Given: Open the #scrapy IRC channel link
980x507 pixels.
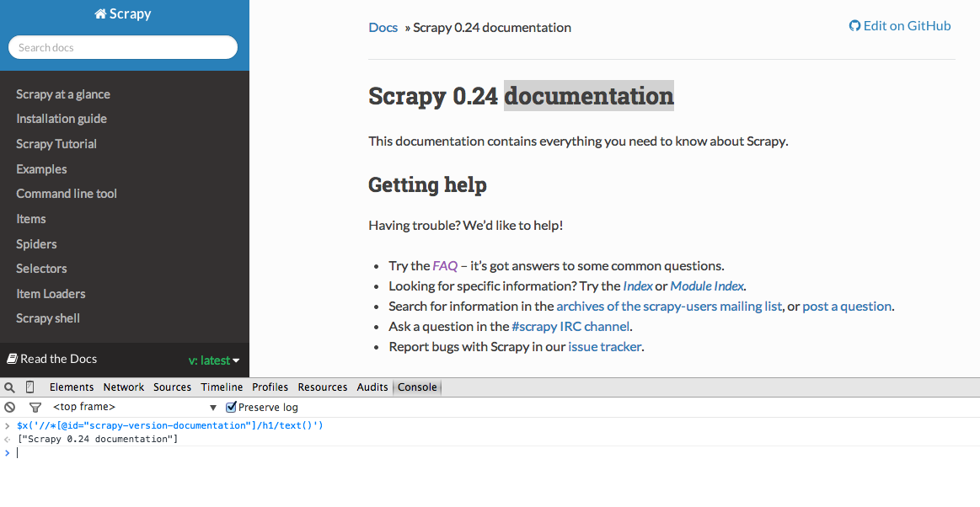Looking at the screenshot, I should [x=570, y=327].
